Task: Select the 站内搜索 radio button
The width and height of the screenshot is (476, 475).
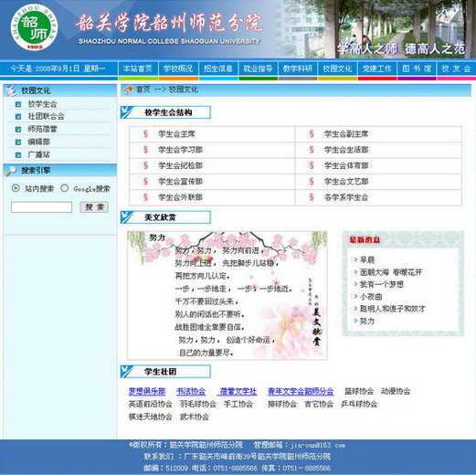Action: (x=16, y=188)
